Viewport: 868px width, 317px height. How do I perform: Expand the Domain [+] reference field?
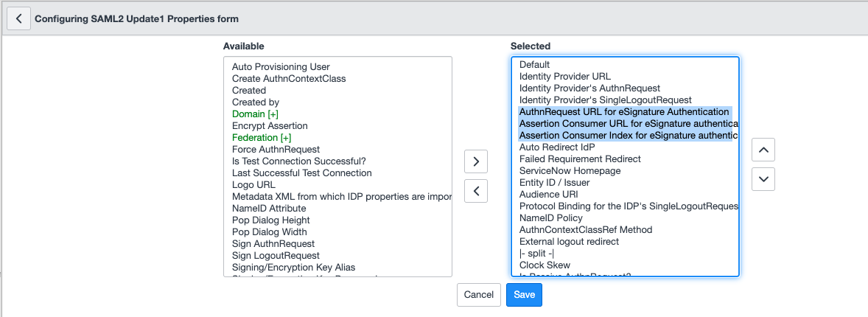(255, 114)
